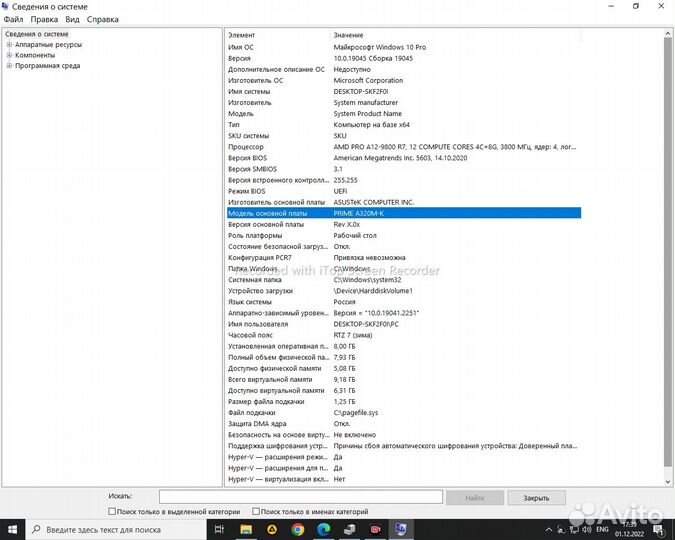Image resolution: width=675 pixels, height=540 pixels.
Task: Open the notification center icon
Action: pos(659,529)
